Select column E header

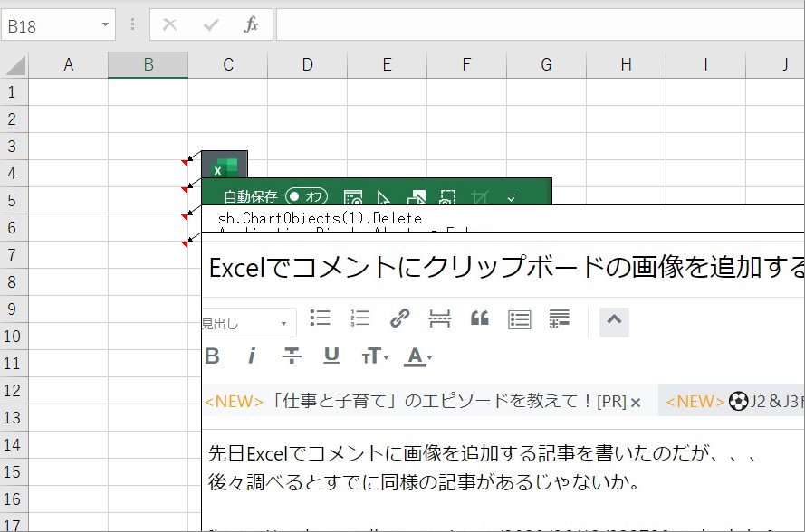[x=387, y=64]
